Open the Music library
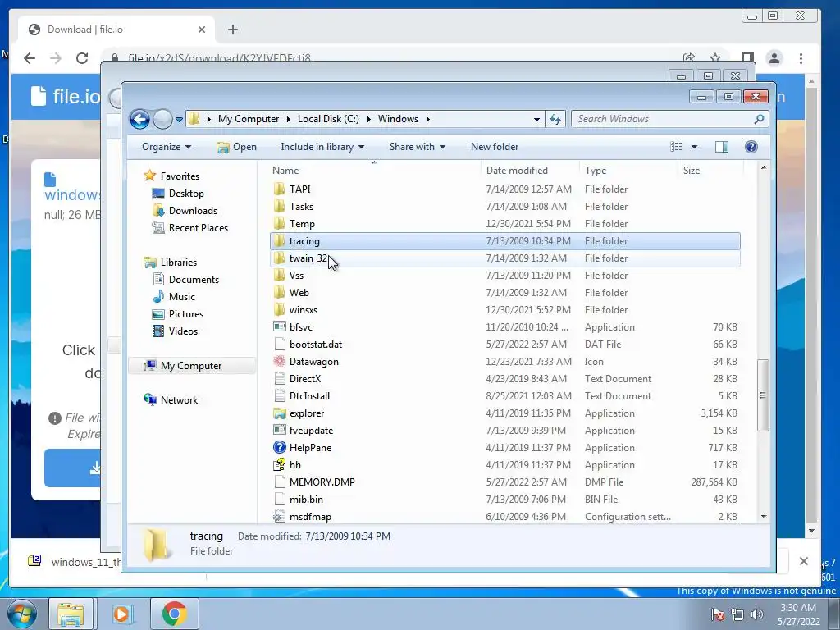Viewport: 840px width, 630px height. point(181,297)
